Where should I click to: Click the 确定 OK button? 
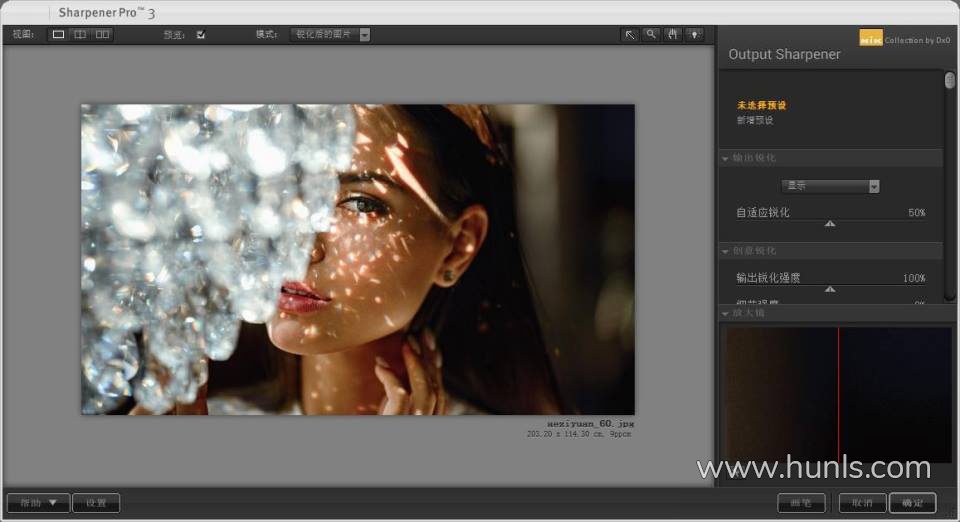912,503
